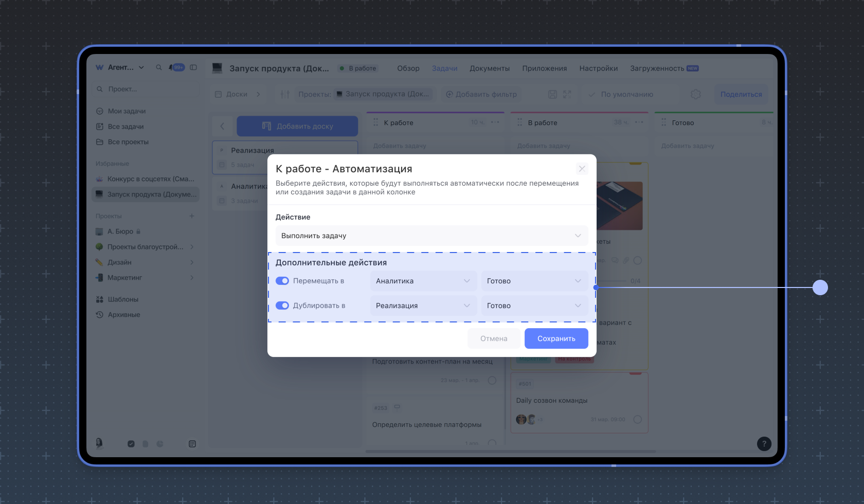
Task: Disable the 'Дублировать в' switch
Action: [282, 305]
